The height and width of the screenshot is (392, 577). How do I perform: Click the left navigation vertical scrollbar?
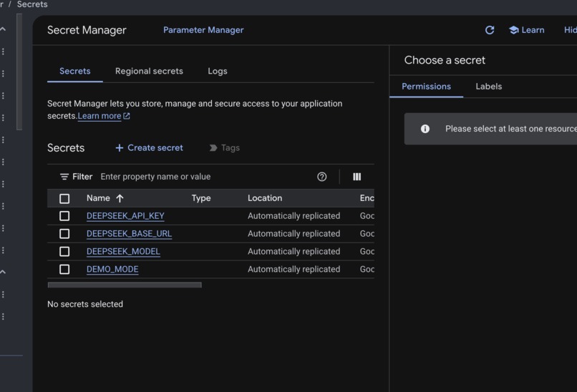[19, 72]
